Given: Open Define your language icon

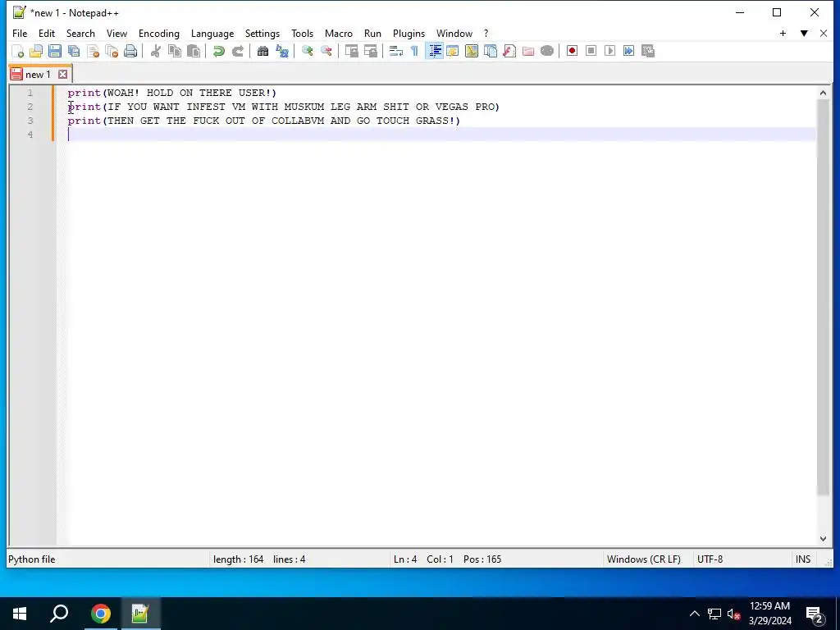Looking at the screenshot, I should coord(453,51).
